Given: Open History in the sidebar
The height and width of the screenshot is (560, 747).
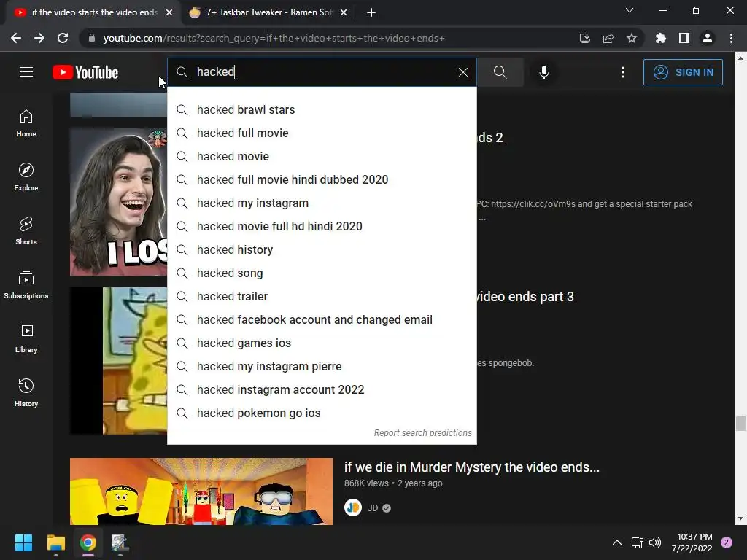Looking at the screenshot, I should (x=26, y=392).
